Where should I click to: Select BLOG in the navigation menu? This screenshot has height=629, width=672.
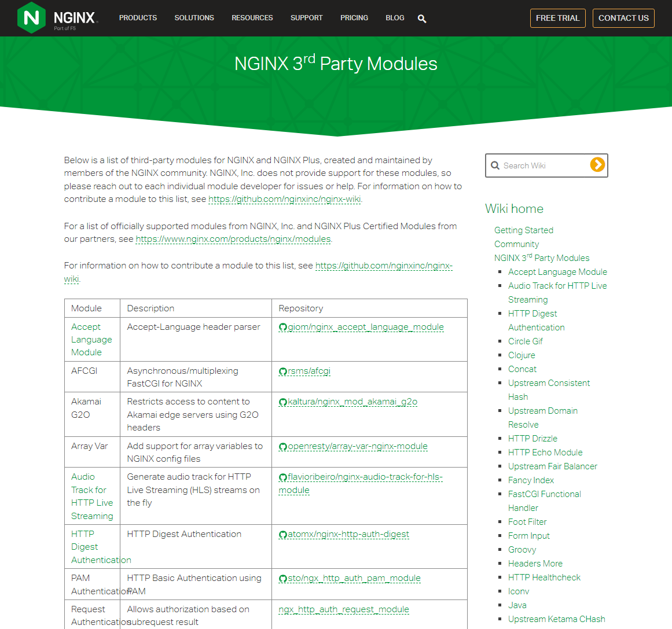395,18
